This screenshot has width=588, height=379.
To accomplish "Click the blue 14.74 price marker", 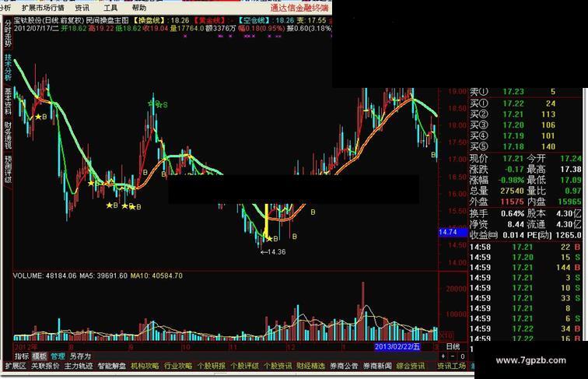I will tap(453, 232).
